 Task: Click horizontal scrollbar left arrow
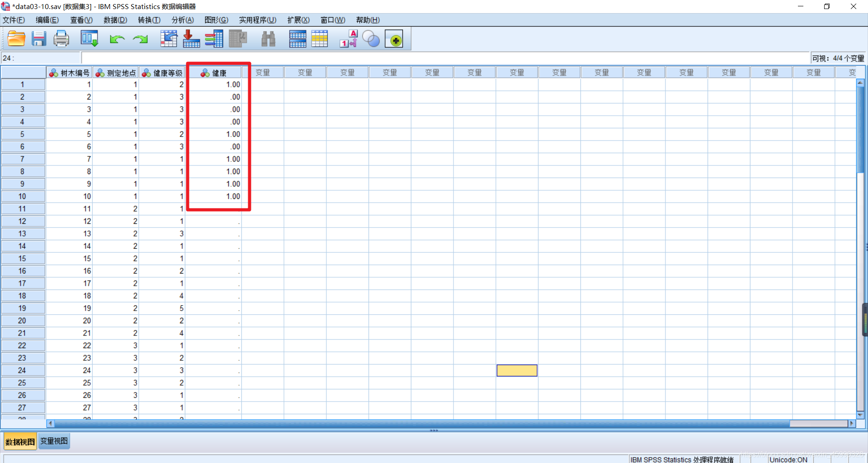(x=51, y=424)
